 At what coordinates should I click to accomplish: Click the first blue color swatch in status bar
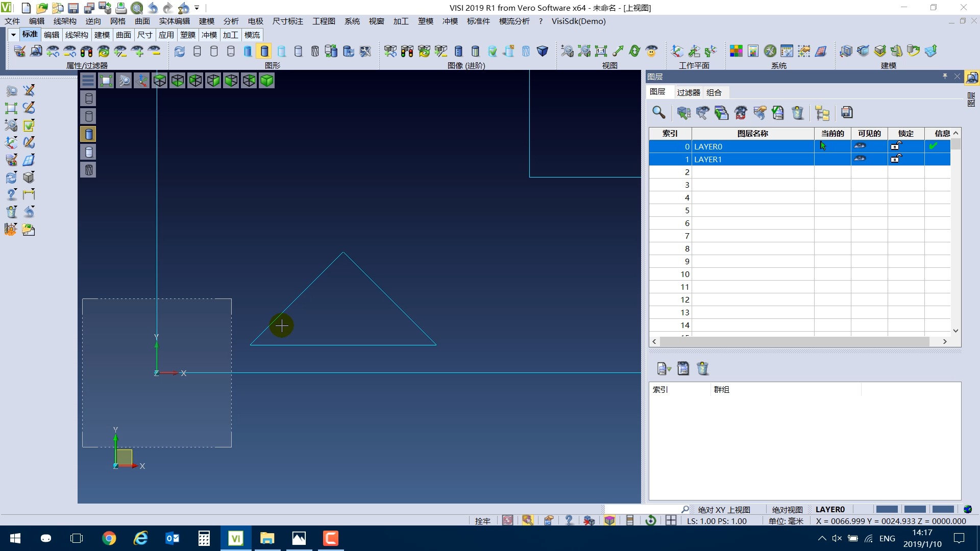tap(887, 509)
